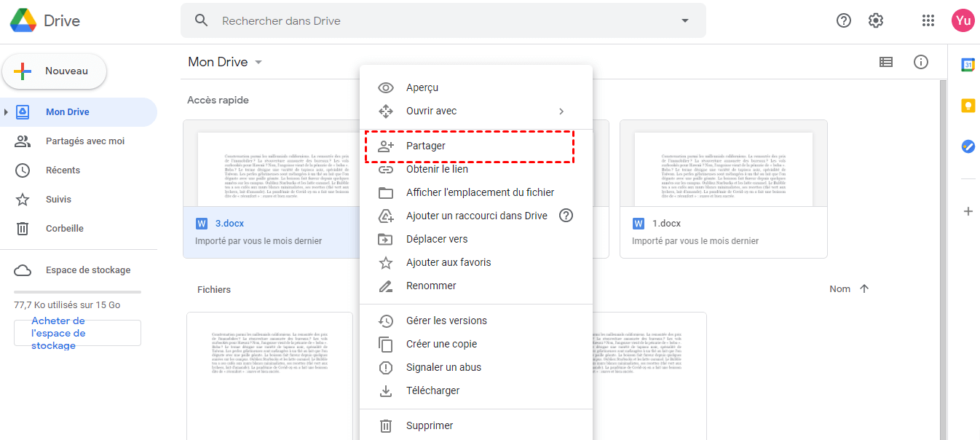Open the Google apps grid launcher
The width and height of the screenshot is (980, 440).
pyautogui.click(x=928, y=20)
